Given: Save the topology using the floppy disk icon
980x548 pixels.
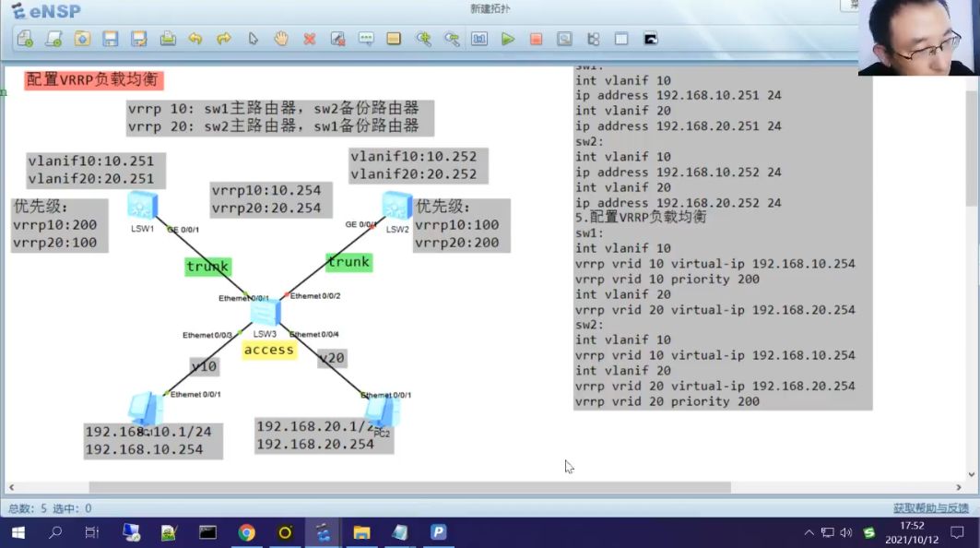Looking at the screenshot, I should [110, 39].
